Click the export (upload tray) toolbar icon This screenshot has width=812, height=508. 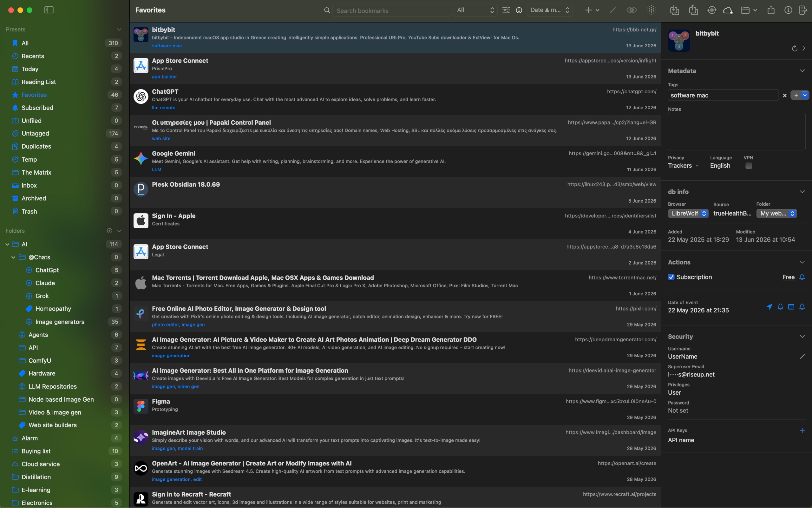(x=693, y=10)
